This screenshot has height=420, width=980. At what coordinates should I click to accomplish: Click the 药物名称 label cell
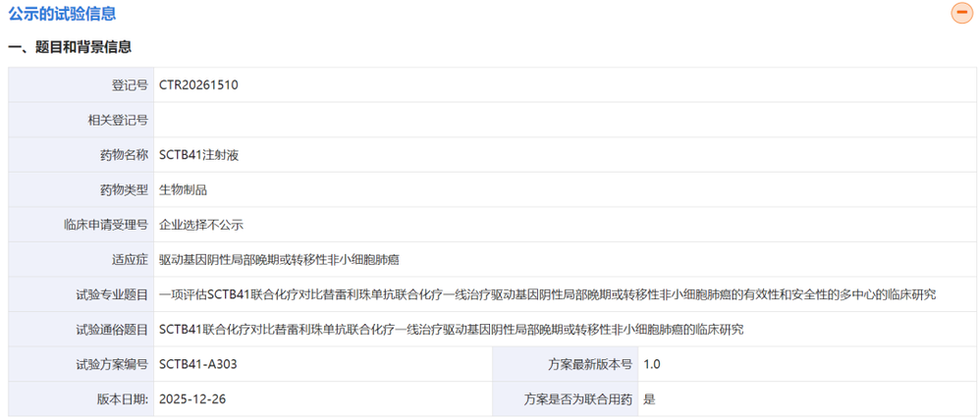click(82, 155)
